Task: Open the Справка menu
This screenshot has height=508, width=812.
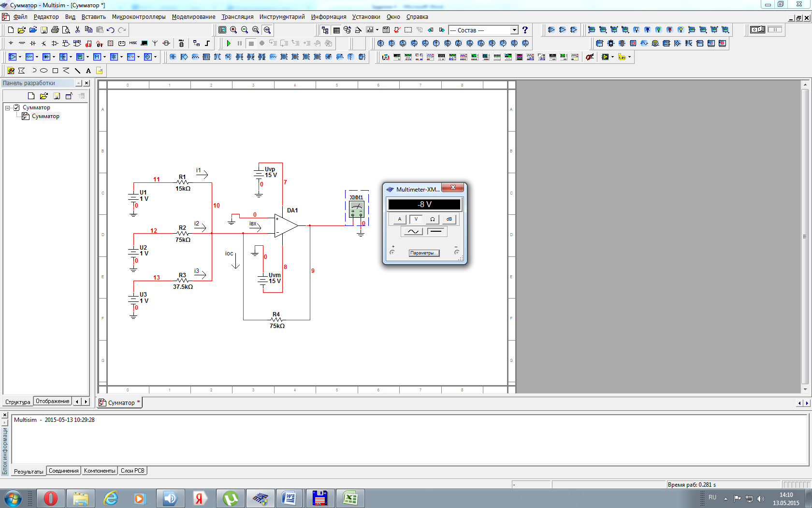Action: tap(417, 17)
